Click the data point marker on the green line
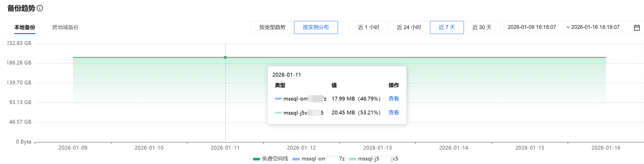This screenshot has width=644, height=164. [225, 57]
